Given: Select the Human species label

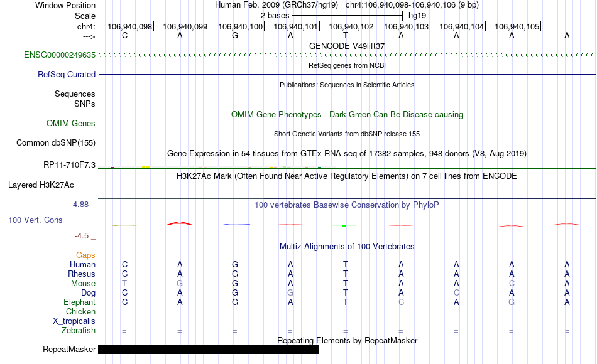Looking at the screenshot, I should coord(82,264).
